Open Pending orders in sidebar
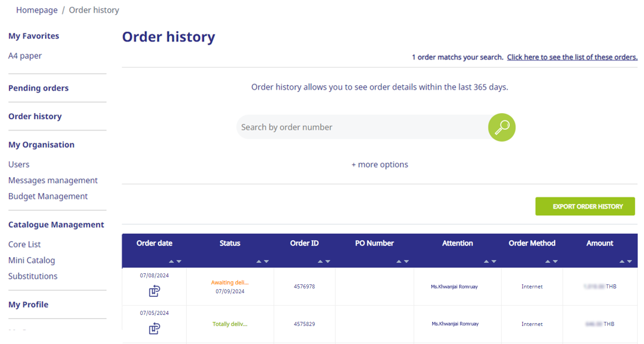Image resolution: width=644 pixels, height=344 pixels. (x=38, y=88)
